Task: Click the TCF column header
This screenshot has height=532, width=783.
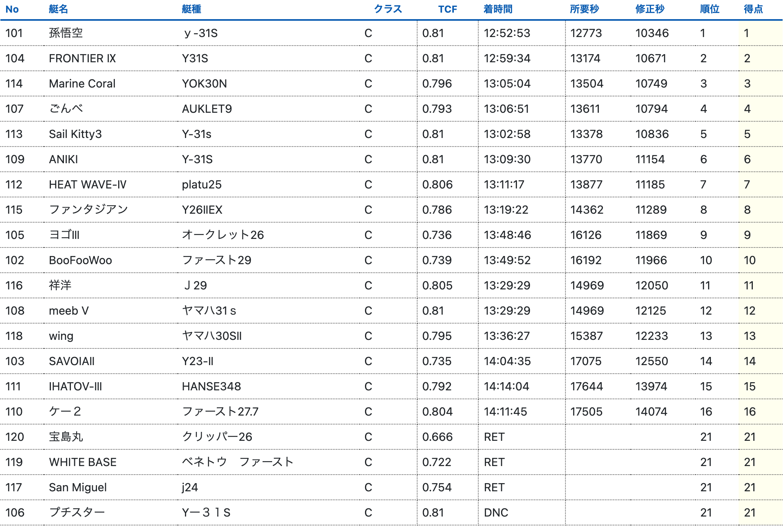Action: [447, 9]
